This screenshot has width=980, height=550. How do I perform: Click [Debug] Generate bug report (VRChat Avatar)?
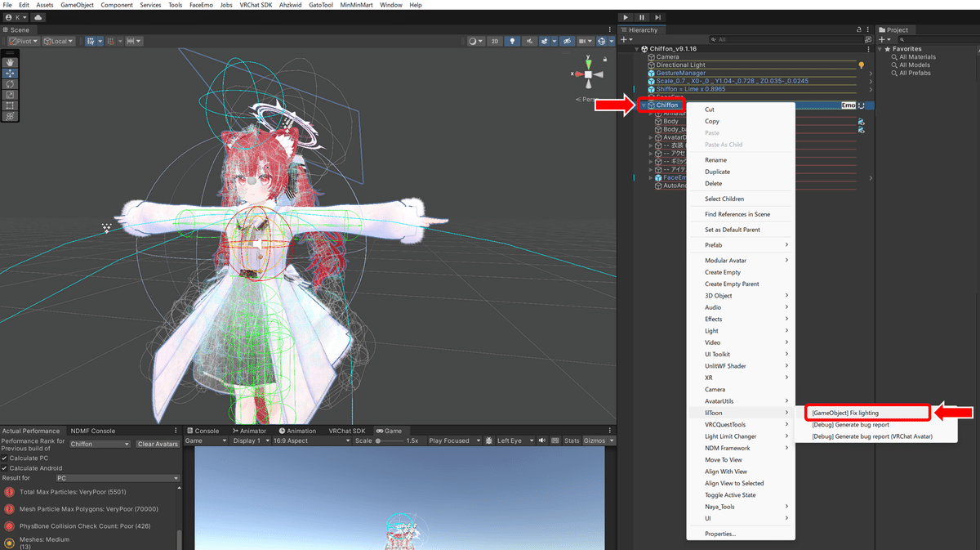pos(871,436)
